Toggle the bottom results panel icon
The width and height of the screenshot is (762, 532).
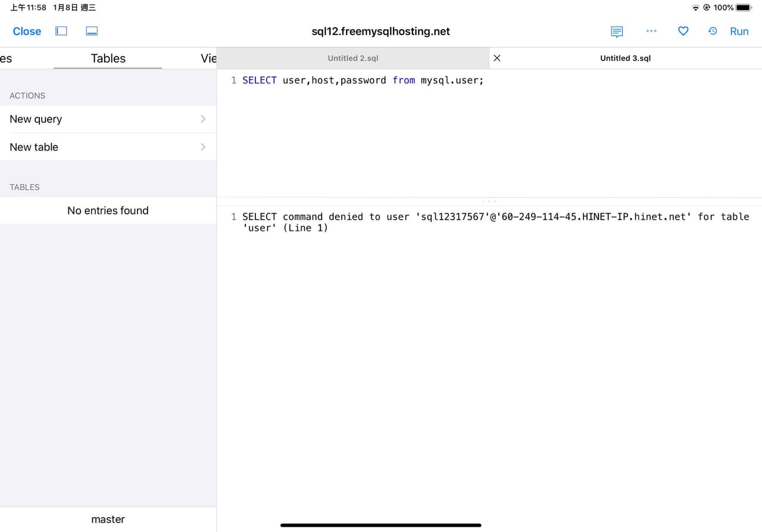(x=92, y=31)
